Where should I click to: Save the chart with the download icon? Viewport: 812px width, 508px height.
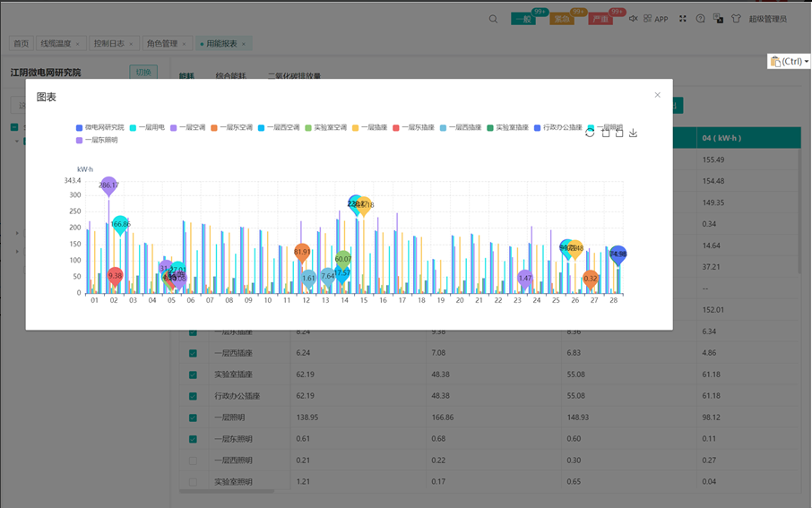point(633,133)
